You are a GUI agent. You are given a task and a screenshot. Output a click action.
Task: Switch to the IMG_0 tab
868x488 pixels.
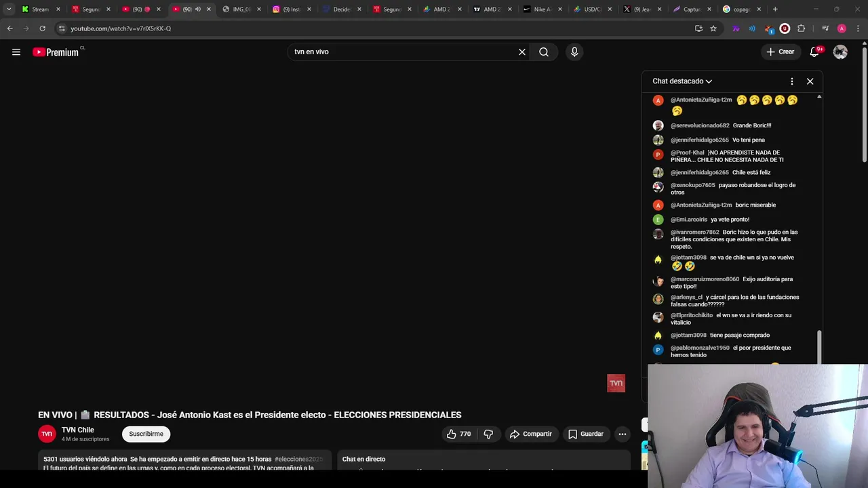click(241, 9)
